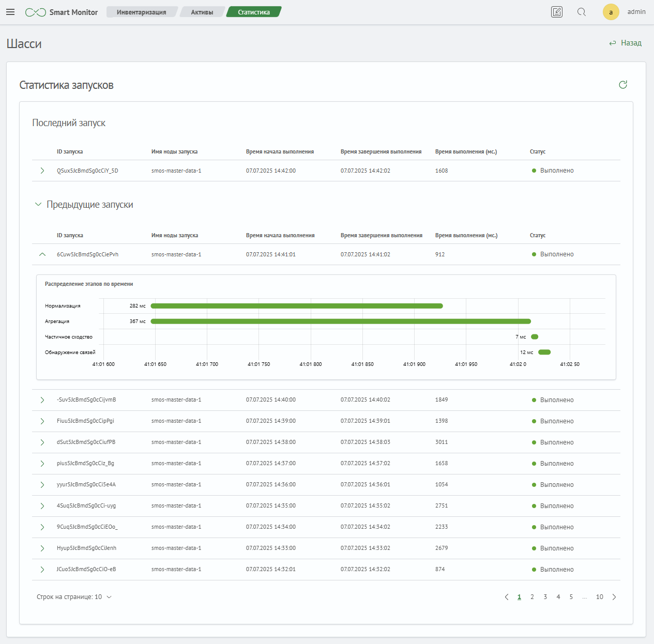The width and height of the screenshot is (654, 644).
Task: Open the rows per page dropdown
Action: pos(74,597)
